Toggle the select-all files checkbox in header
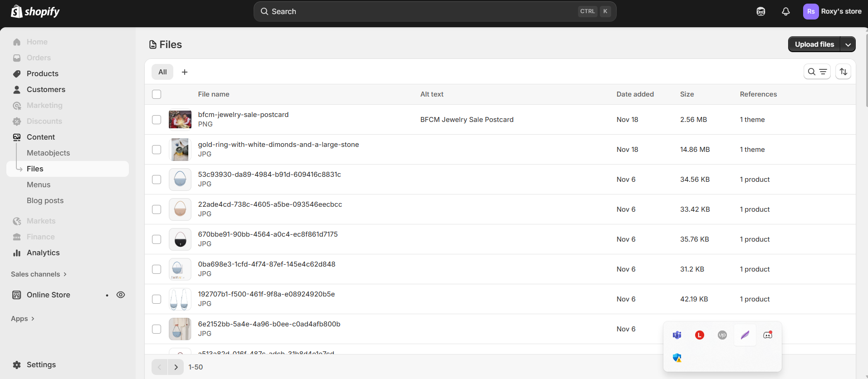The image size is (868, 379). pos(157,94)
